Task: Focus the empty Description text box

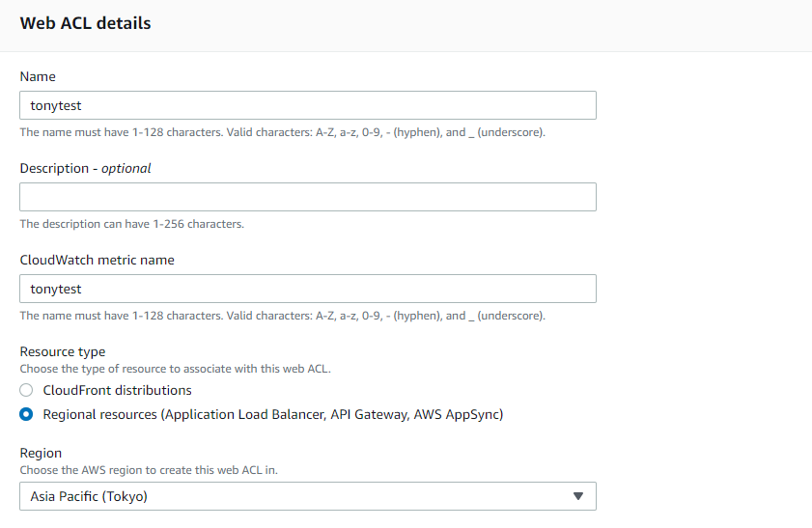Action: pyautogui.click(x=307, y=197)
